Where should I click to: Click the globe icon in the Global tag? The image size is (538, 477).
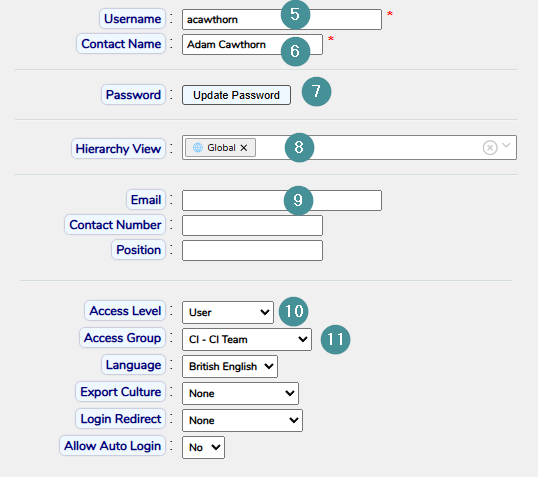click(x=198, y=148)
